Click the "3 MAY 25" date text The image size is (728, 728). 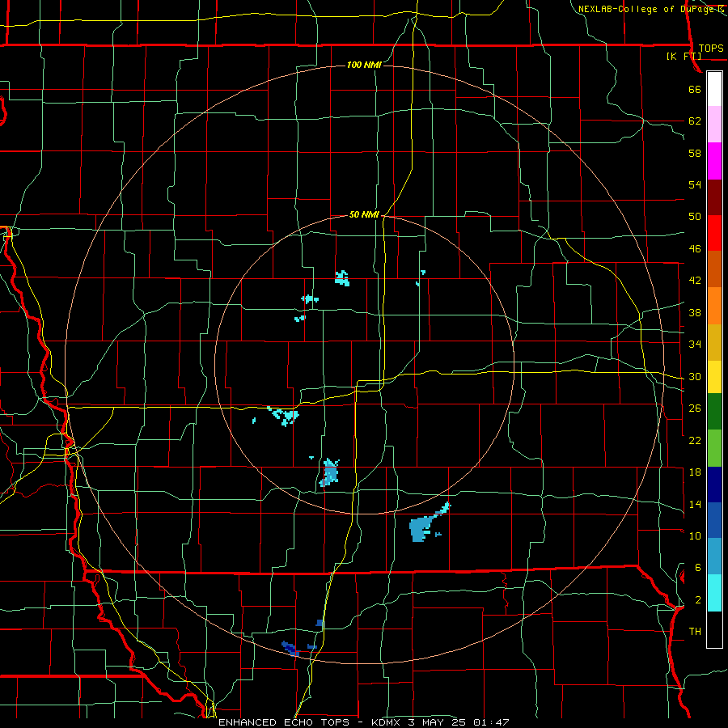[x=438, y=722]
